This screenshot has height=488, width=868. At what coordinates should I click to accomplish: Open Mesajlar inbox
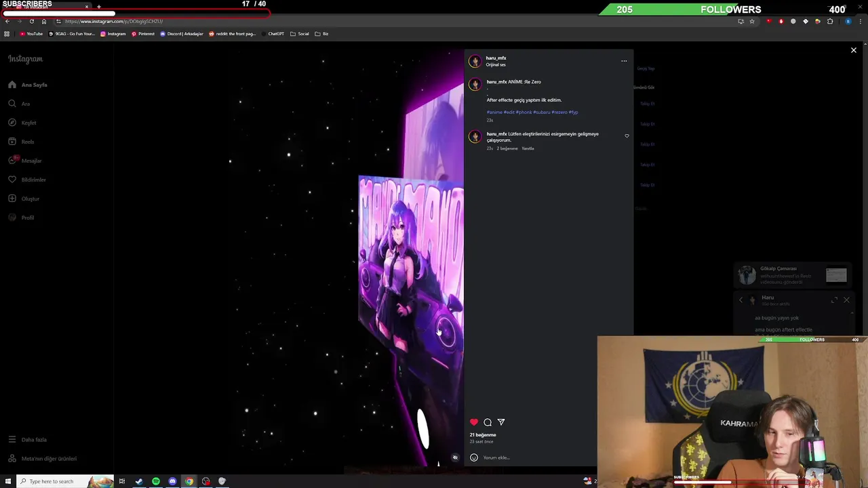(25, 161)
